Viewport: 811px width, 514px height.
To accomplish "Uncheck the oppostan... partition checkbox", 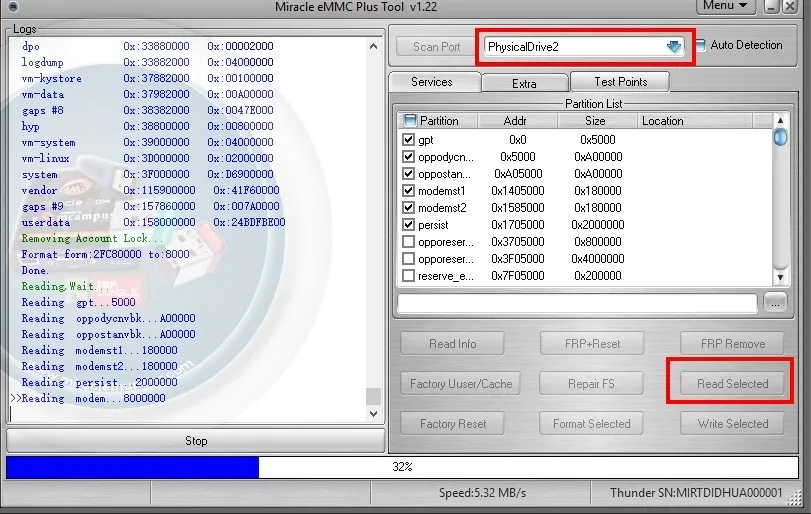I will pyautogui.click(x=408, y=174).
